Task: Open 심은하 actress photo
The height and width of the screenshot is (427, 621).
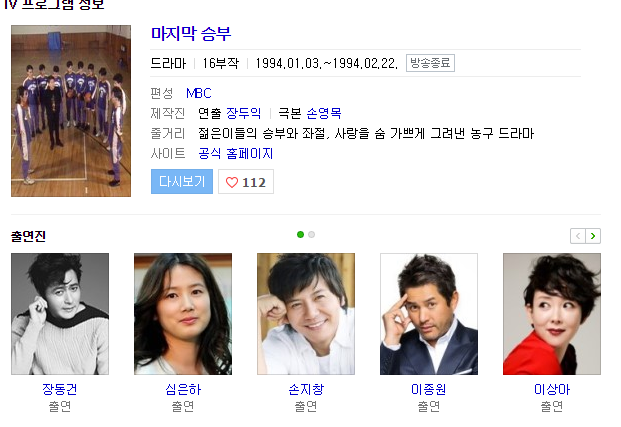Action: [183, 314]
